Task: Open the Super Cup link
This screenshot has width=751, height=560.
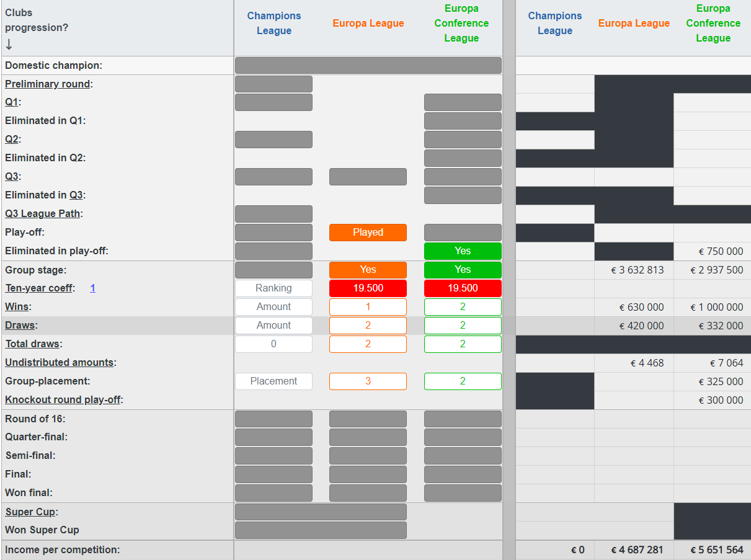Action: 30,512
